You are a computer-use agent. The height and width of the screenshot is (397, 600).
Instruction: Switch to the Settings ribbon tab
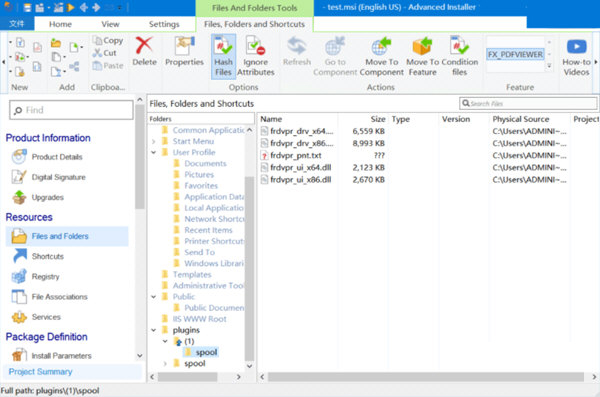pyautogui.click(x=164, y=24)
